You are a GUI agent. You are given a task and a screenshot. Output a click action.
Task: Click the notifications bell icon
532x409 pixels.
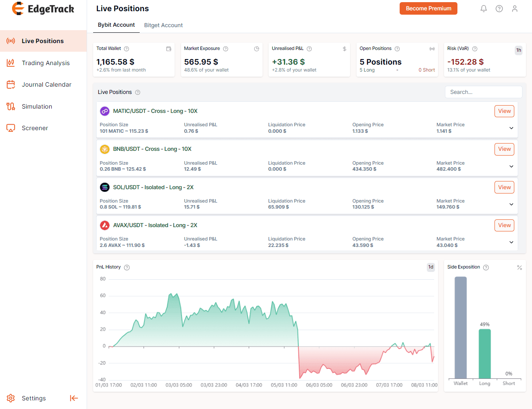click(484, 9)
